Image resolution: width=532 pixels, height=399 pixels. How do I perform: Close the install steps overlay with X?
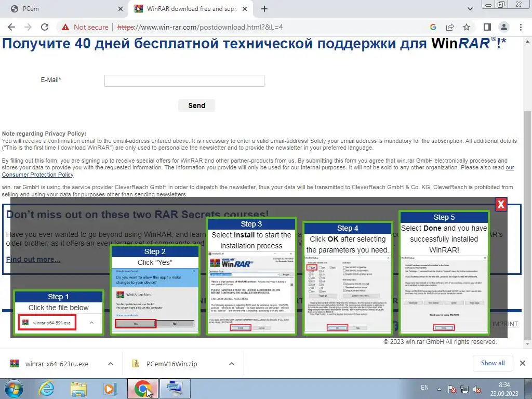[x=501, y=204]
